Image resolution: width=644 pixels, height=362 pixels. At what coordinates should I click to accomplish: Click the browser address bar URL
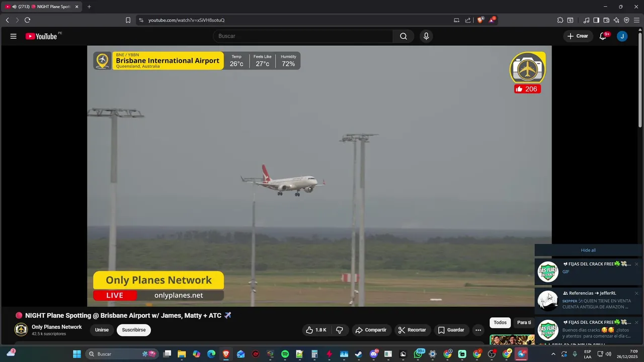click(186, 20)
